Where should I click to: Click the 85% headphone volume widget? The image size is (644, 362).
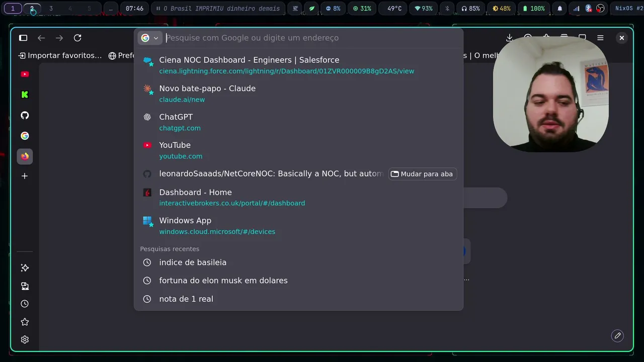(471, 9)
